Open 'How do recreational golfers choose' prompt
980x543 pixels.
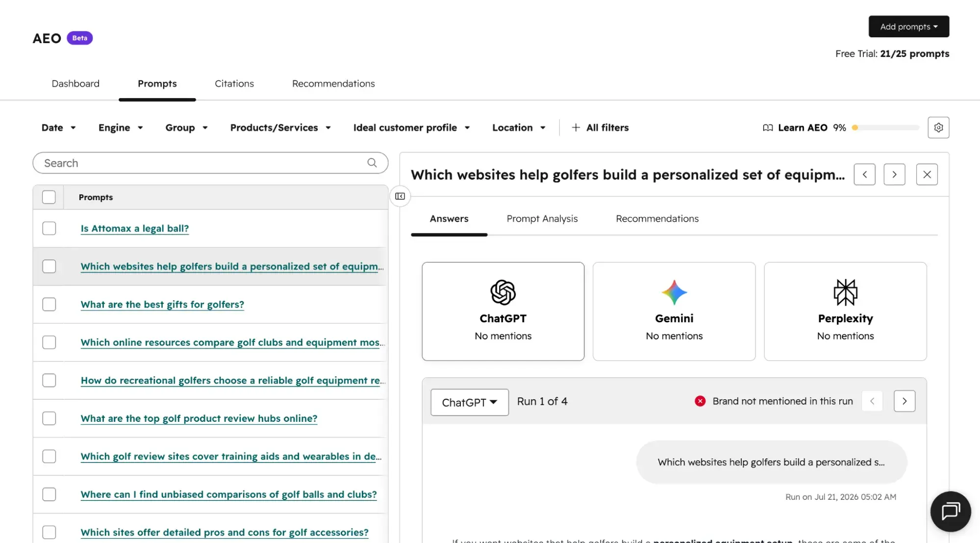[x=233, y=381]
